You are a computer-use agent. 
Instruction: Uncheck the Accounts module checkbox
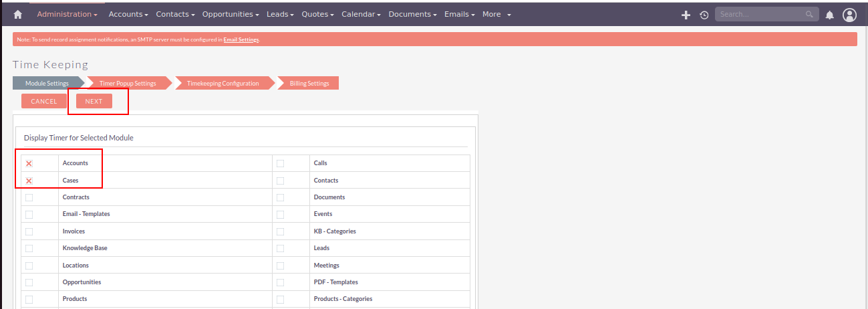29,163
